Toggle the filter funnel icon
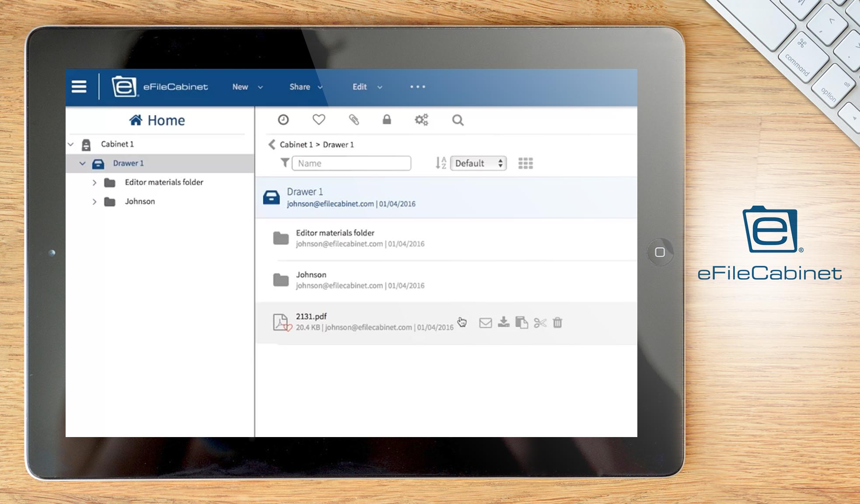 (x=284, y=163)
